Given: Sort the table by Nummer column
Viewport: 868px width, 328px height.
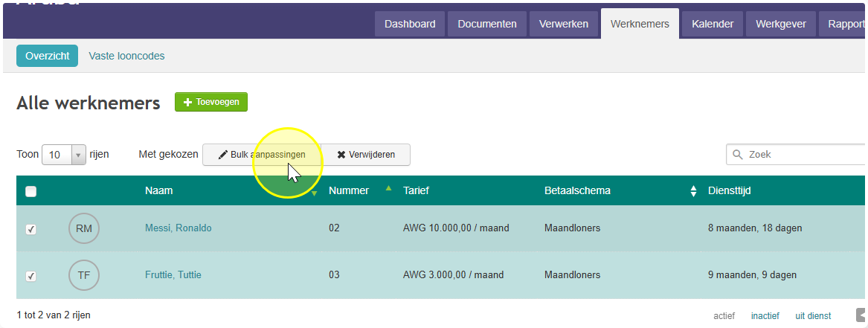Looking at the screenshot, I should (x=349, y=191).
